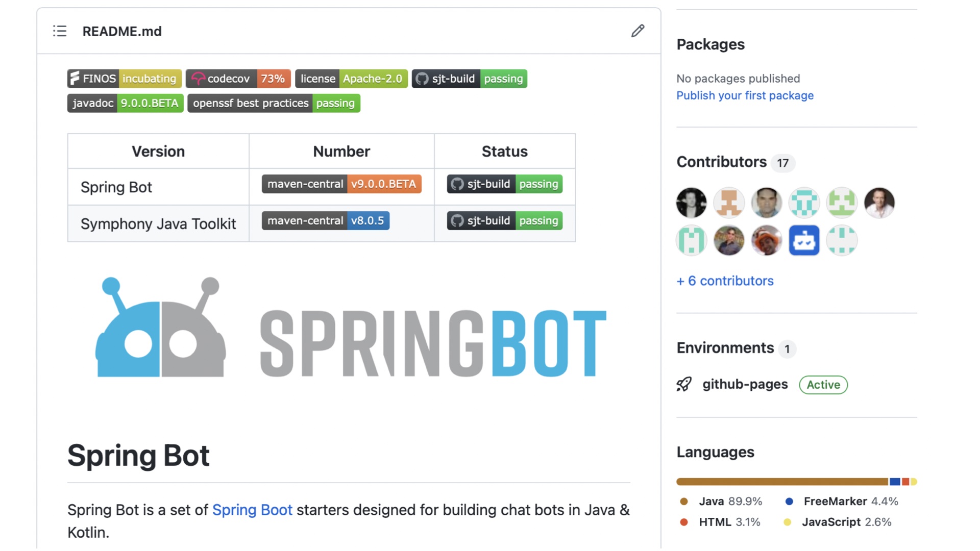
Task: Click the Spring Boot link
Action: 252,510
